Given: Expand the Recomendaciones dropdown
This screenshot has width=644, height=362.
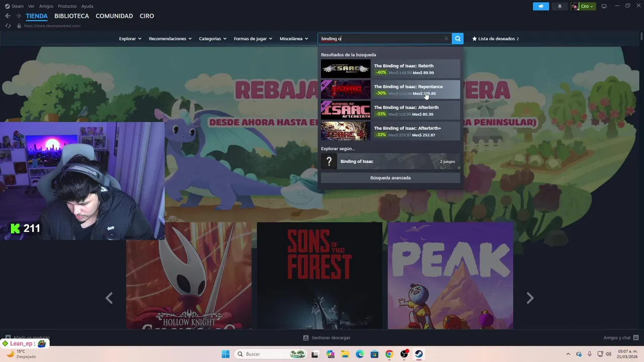Looking at the screenshot, I should point(170,39).
